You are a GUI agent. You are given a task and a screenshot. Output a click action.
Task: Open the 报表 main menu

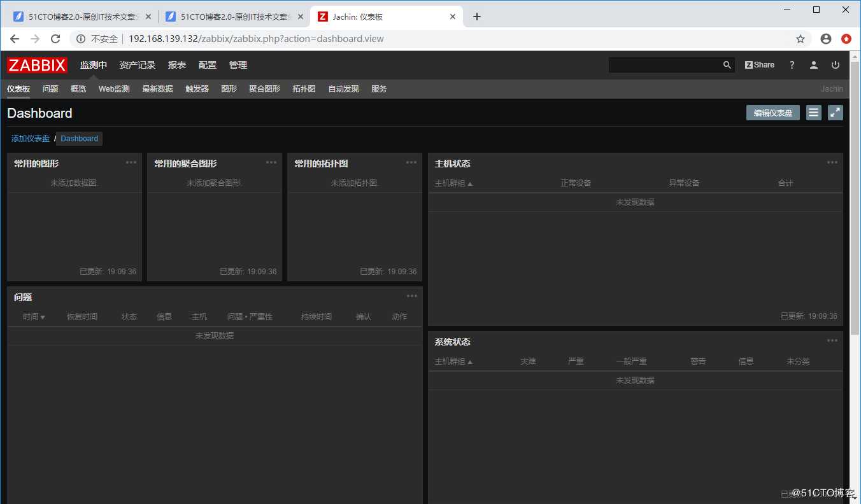click(x=177, y=65)
